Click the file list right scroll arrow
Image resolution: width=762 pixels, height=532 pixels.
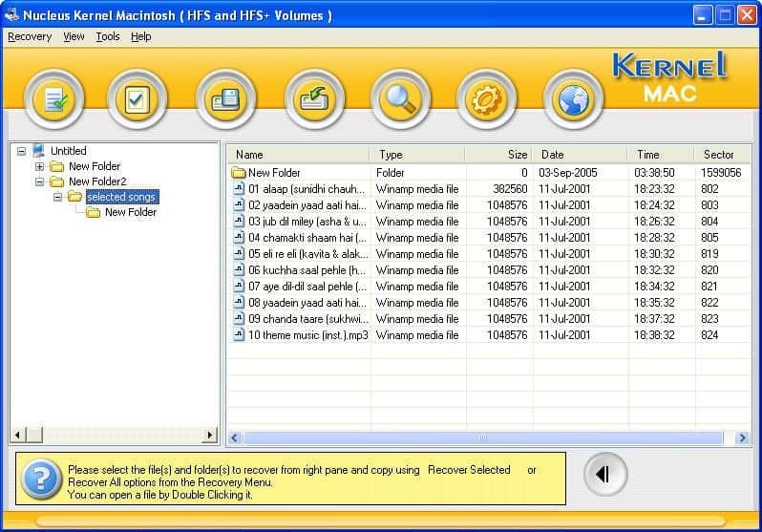tap(742, 437)
